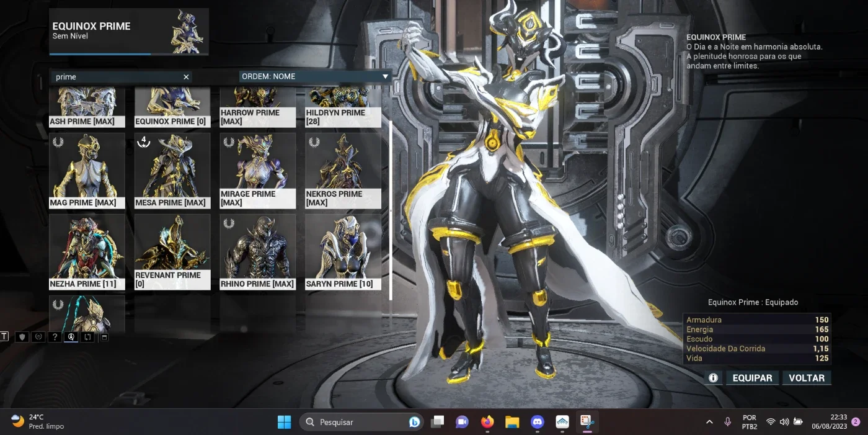Click the Vida stat row
Viewport: 868px width, 435px height.
point(757,359)
